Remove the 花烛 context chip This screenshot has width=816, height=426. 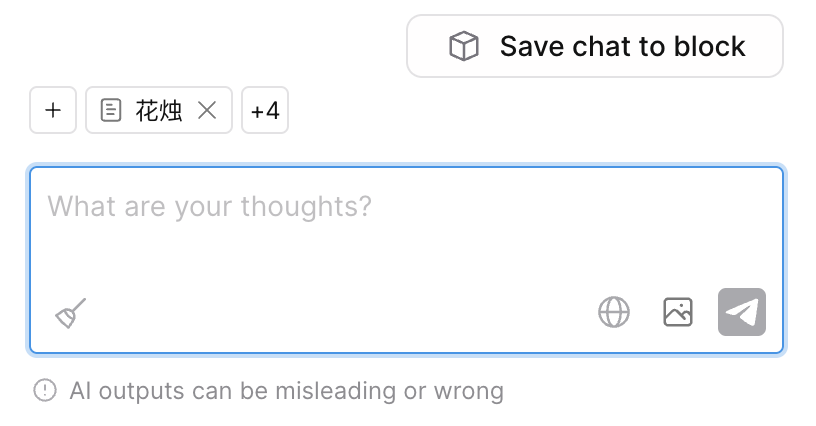coord(207,110)
